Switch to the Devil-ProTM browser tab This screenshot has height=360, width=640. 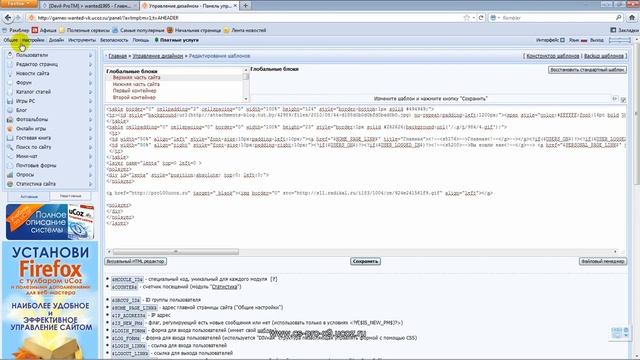point(89,6)
